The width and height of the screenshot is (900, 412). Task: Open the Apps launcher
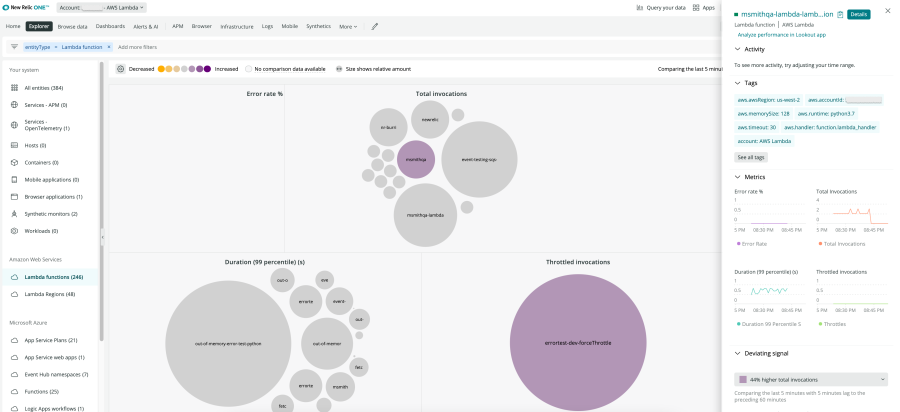coord(704,8)
